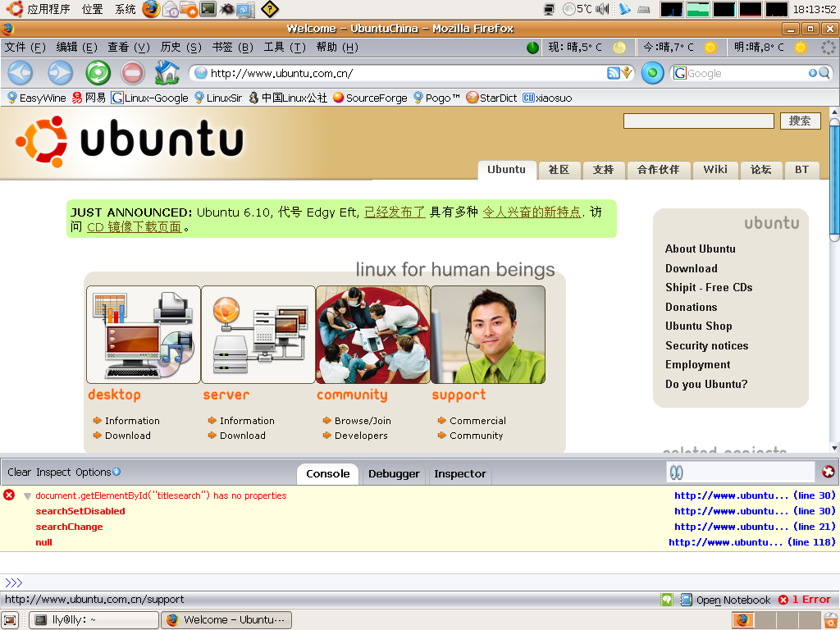Switch to the Firebug Inspector tab
The width and height of the screenshot is (840, 630).
click(460, 473)
